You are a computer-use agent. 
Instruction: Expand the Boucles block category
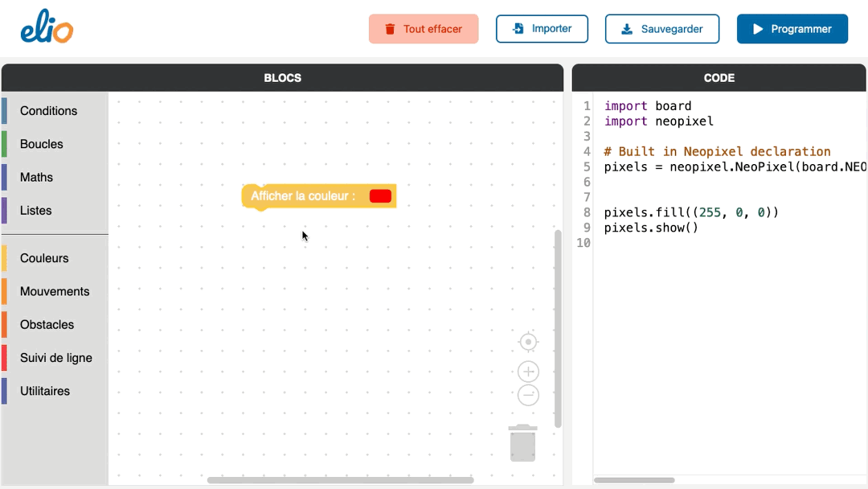42,144
